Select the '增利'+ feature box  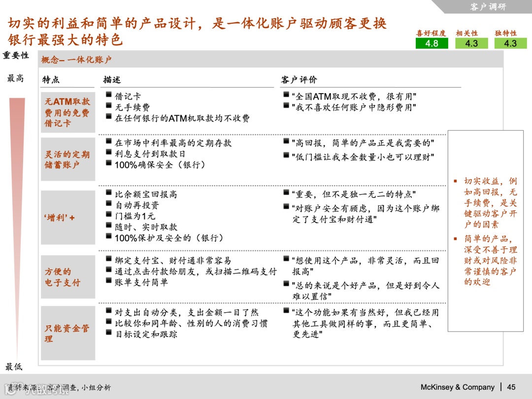click(x=68, y=218)
